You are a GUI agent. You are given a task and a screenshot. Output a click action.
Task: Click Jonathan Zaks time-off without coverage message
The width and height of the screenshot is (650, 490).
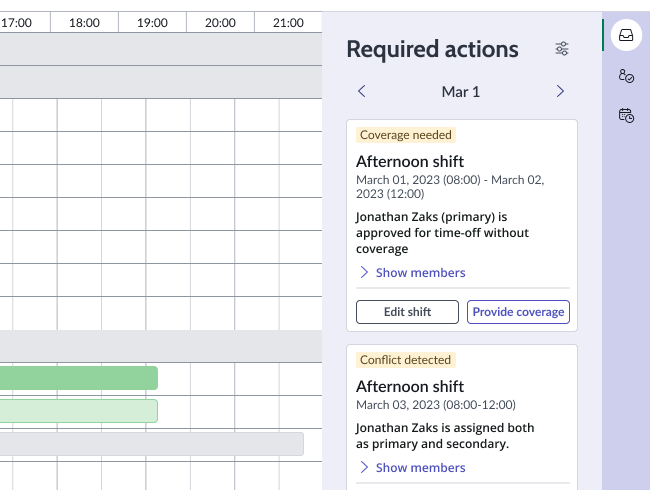(x=442, y=233)
